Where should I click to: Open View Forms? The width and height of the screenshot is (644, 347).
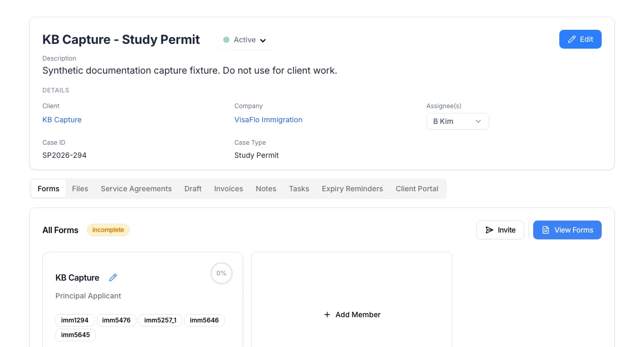(x=567, y=230)
